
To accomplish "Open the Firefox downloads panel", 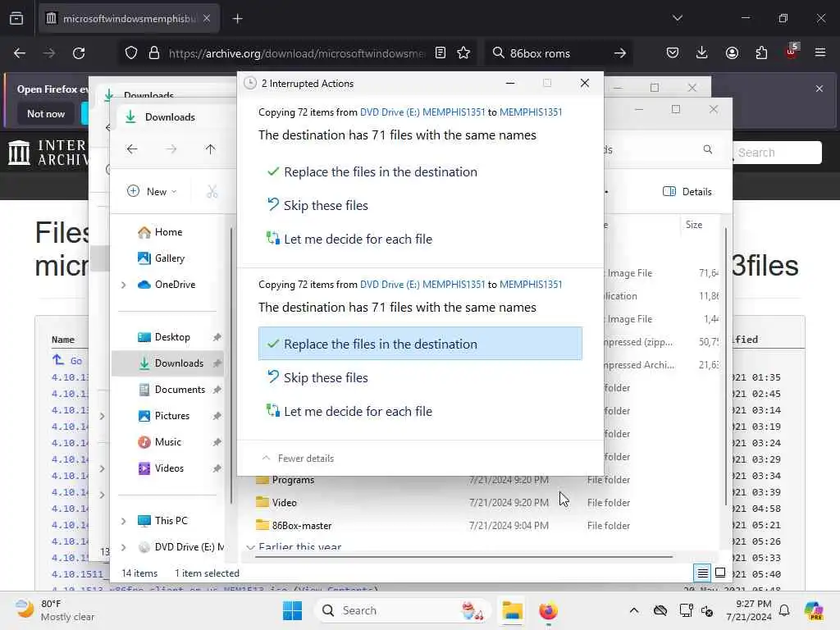I will 702,53.
